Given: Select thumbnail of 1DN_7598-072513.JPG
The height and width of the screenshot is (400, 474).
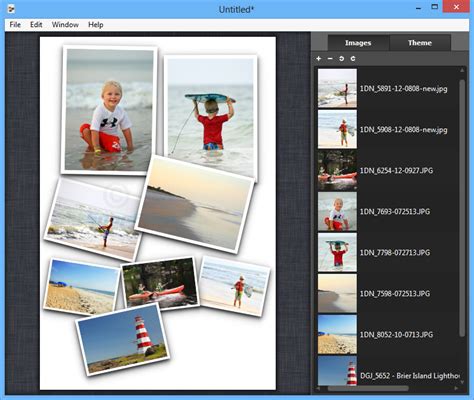Looking at the screenshot, I should (337, 293).
